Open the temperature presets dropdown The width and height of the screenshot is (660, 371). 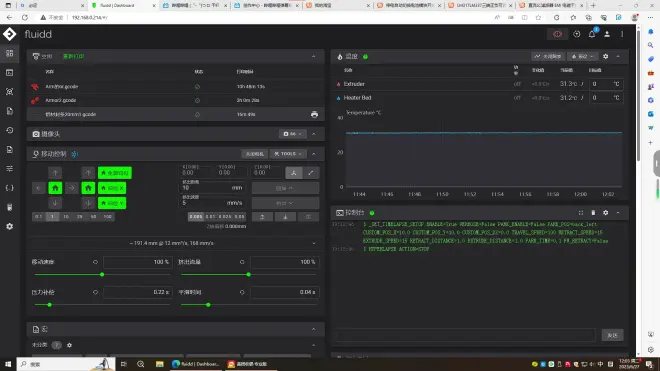point(583,56)
